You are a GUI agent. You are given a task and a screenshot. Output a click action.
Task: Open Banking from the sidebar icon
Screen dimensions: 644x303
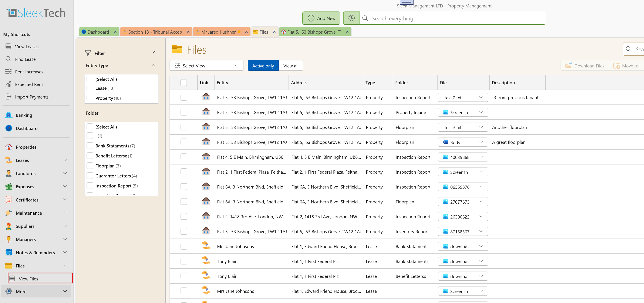pyautogui.click(x=9, y=115)
